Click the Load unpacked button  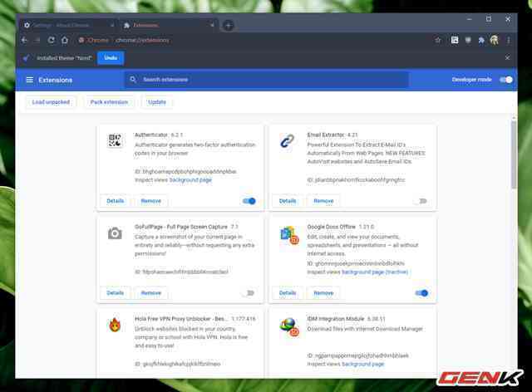tap(51, 102)
